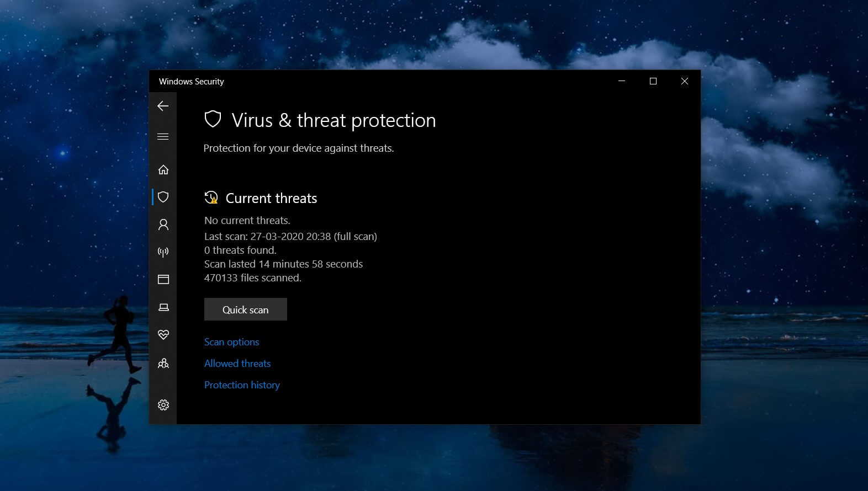View Protection history link
The width and height of the screenshot is (868, 491).
pyautogui.click(x=242, y=385)
